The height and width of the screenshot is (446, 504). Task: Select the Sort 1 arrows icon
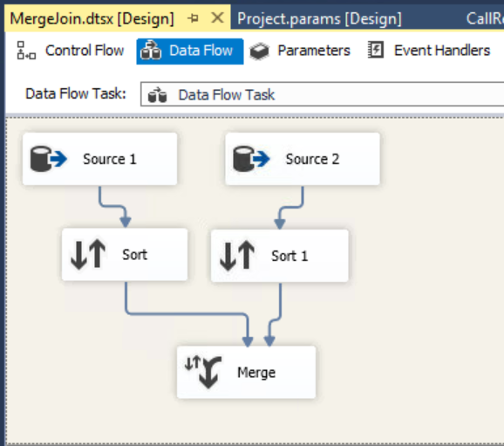click(x=237, y=256)
